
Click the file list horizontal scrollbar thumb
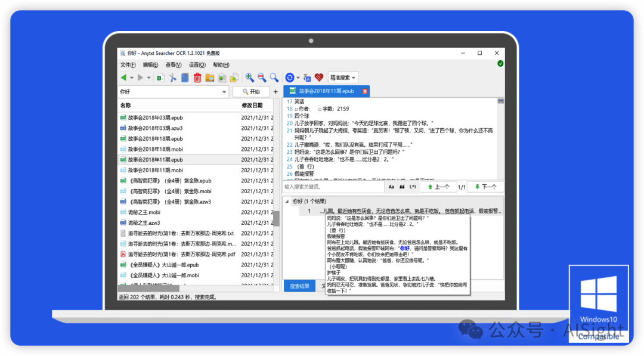[x=148, y=288]
